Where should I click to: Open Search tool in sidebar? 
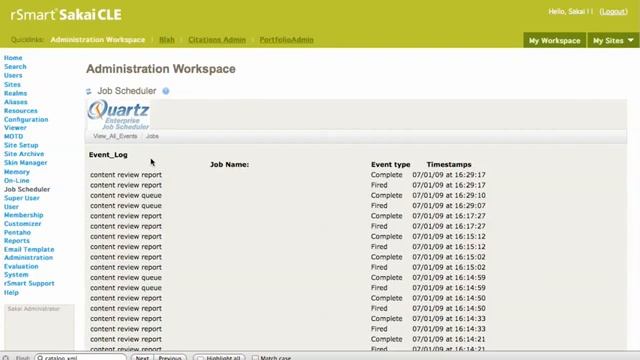(15, 67)
